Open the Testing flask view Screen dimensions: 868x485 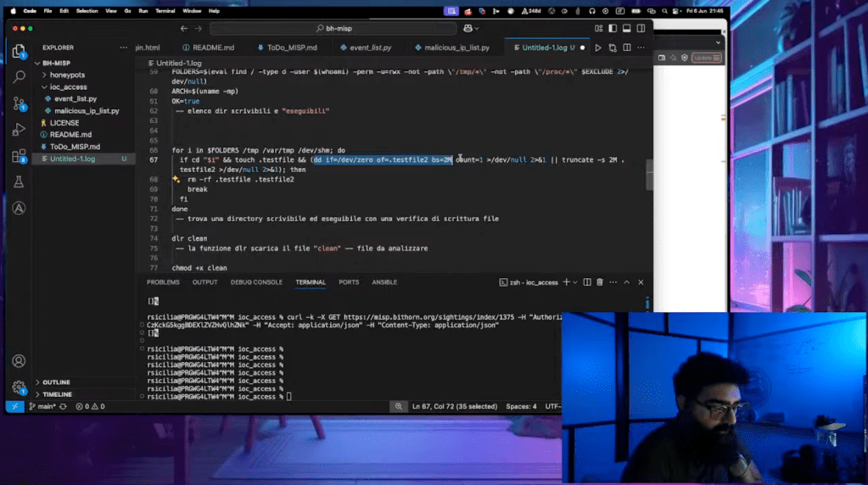(19, 182)
